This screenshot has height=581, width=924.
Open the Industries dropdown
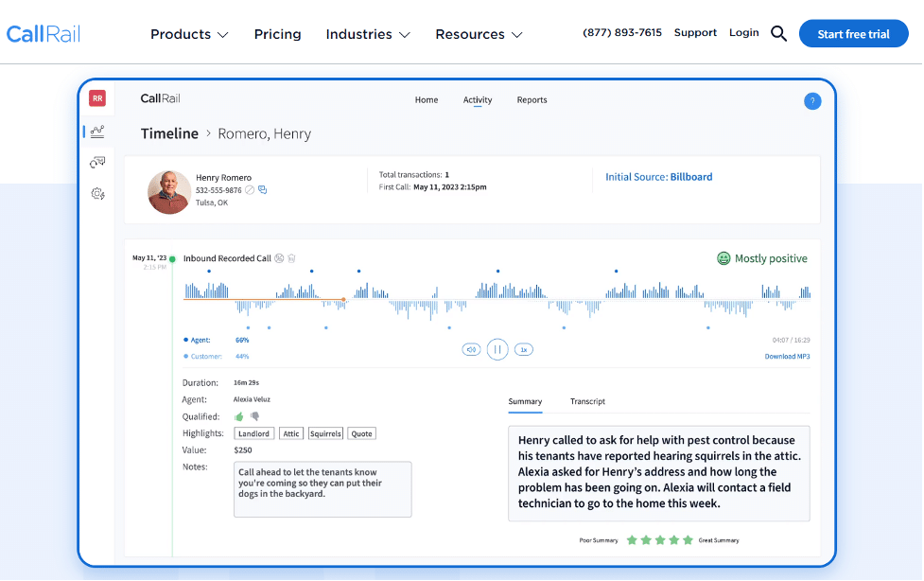[x=367, y=34]
